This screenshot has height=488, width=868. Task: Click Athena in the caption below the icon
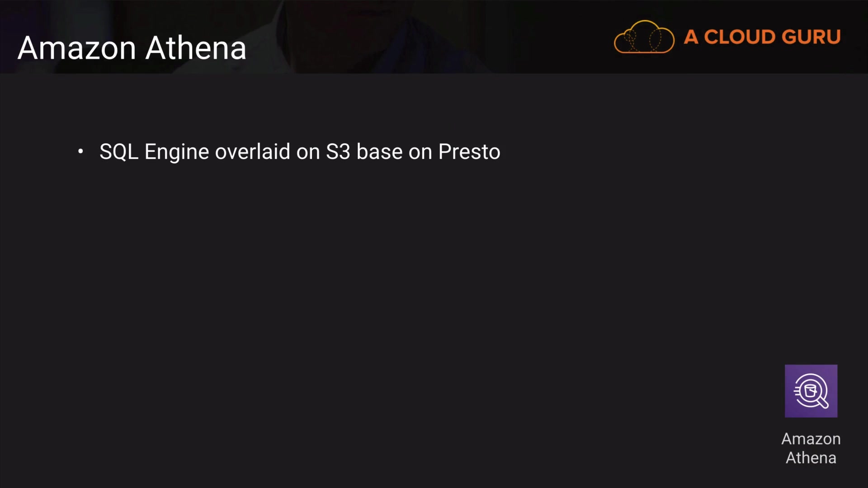point(811,458)
